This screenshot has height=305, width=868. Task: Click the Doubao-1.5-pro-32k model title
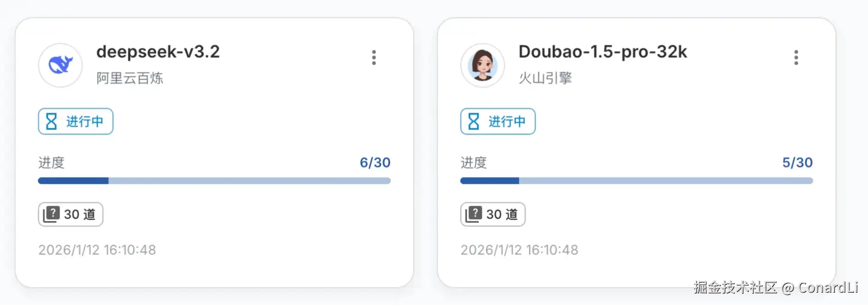pos(603,52)
